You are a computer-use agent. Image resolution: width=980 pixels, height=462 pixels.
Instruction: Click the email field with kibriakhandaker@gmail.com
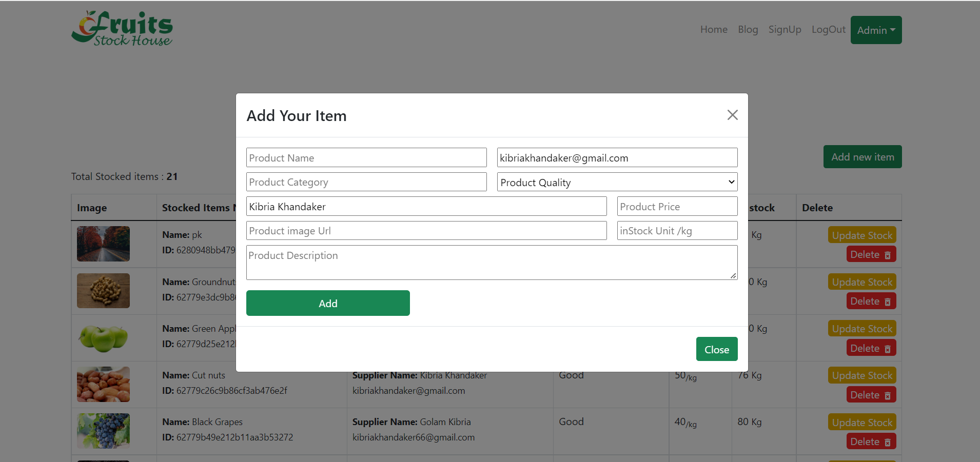pos(617,157)
